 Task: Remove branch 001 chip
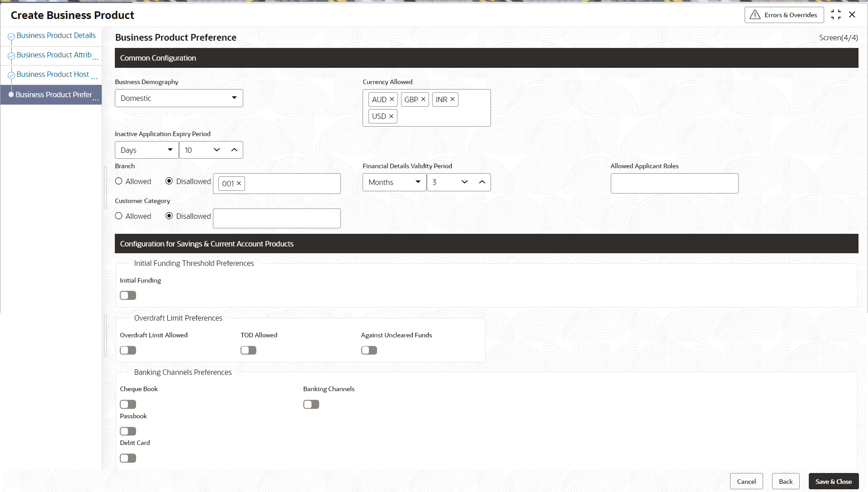click(239, 184)
